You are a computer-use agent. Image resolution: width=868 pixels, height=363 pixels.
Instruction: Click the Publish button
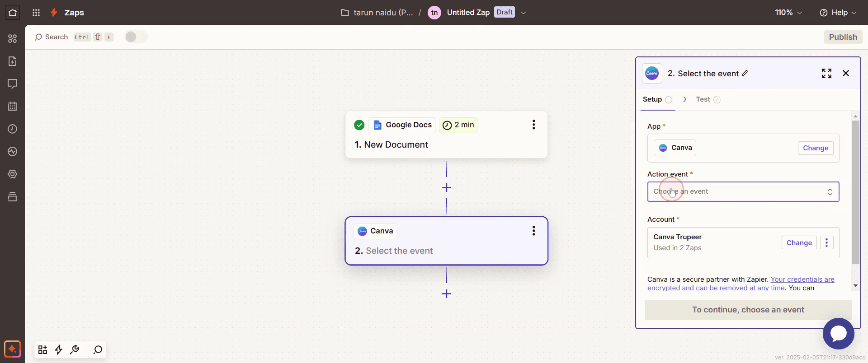[x=843, y=37]
